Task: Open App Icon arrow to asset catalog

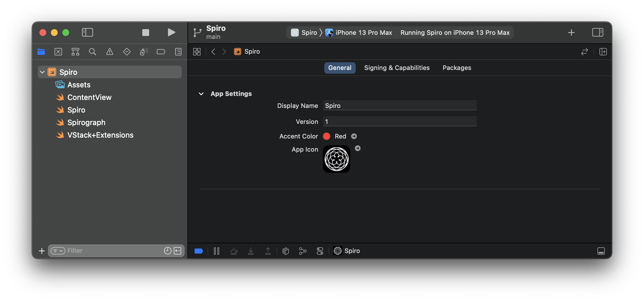Action: [x=358, y=148]
